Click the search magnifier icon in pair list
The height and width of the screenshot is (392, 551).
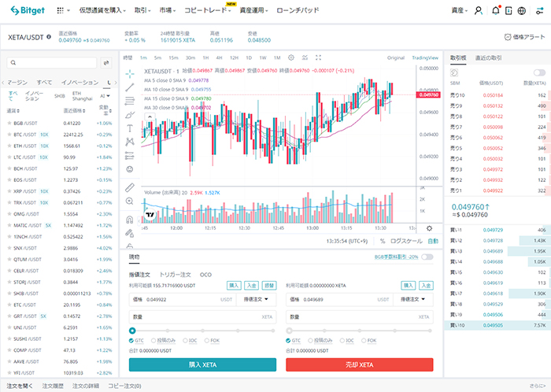pyautogui.click(x=13, y=62)
